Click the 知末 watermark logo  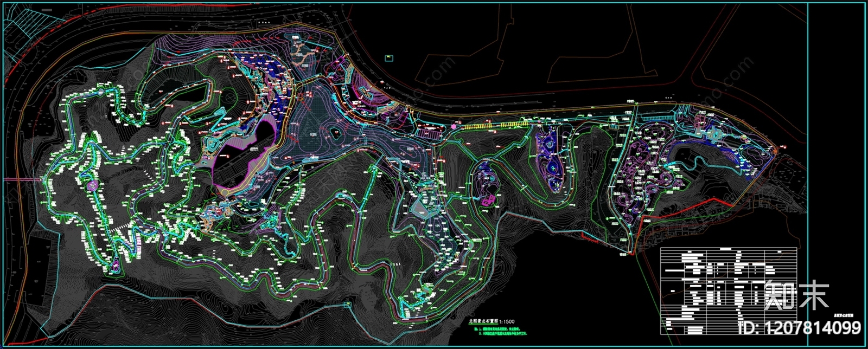click(796, 295)
